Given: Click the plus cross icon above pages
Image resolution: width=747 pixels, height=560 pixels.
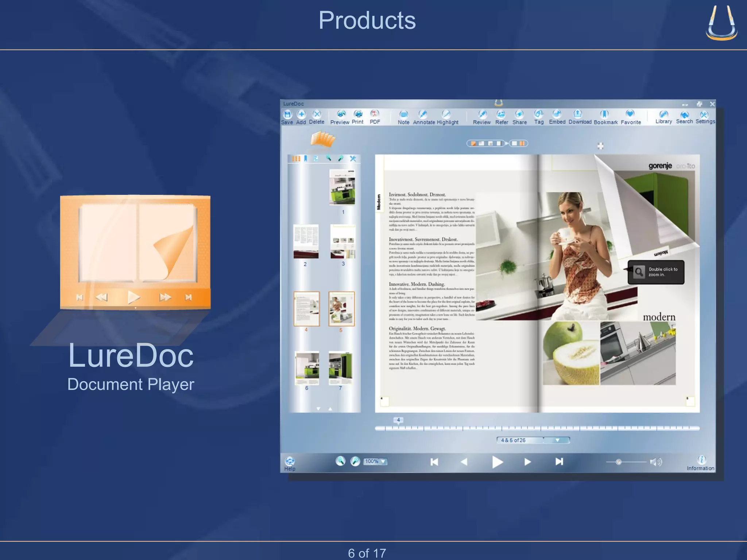Looking at the screenshot, I should click(x=600, y=146).
